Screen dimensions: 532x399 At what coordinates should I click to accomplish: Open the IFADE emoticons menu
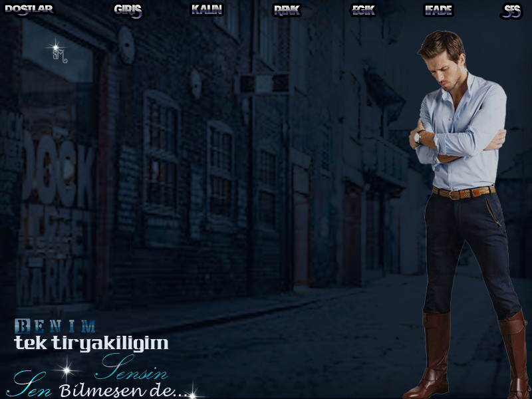click(x=438, y=10)
